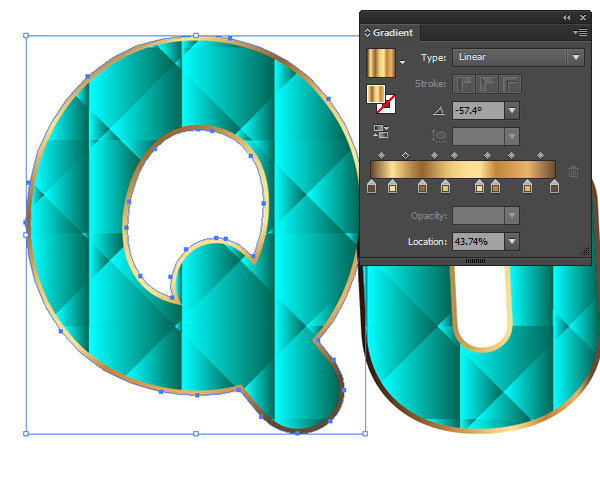Image resolution: width=600 pixels, height=489 pixels.
Task: Click the top-center bounding box handle of Q
Action: tap(196, 36)
